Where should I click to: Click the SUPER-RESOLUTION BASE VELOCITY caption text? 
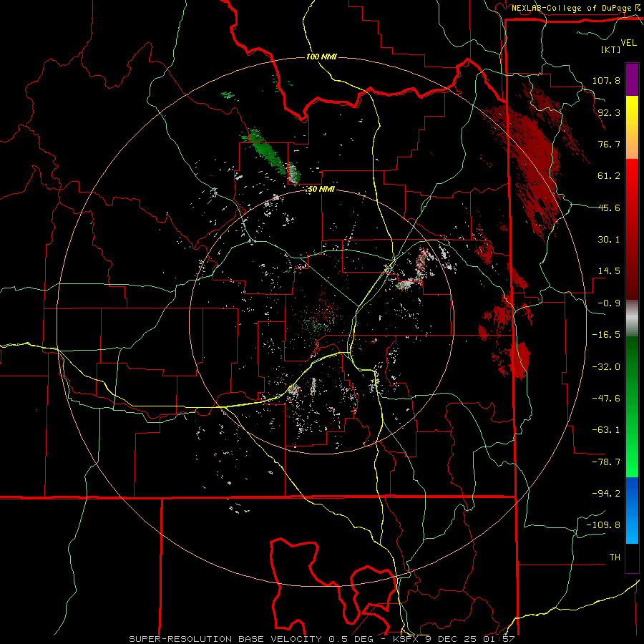tap(225, 639)
